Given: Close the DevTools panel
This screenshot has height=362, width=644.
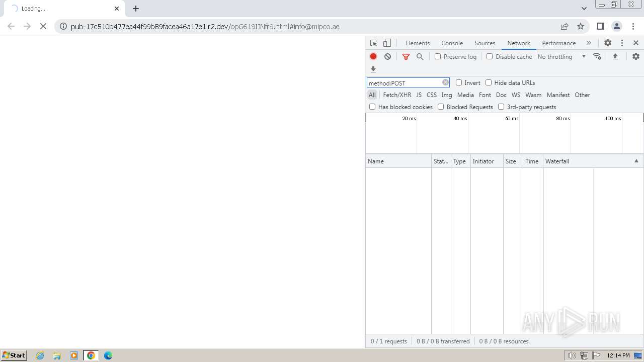Looking at the screenshot, I should (x=636, y=43).
